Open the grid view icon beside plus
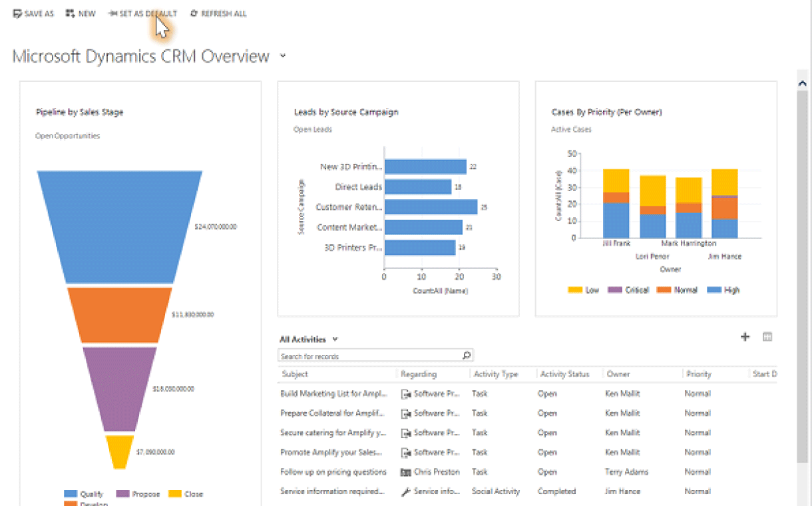812x506 pixels. (767, 337)
